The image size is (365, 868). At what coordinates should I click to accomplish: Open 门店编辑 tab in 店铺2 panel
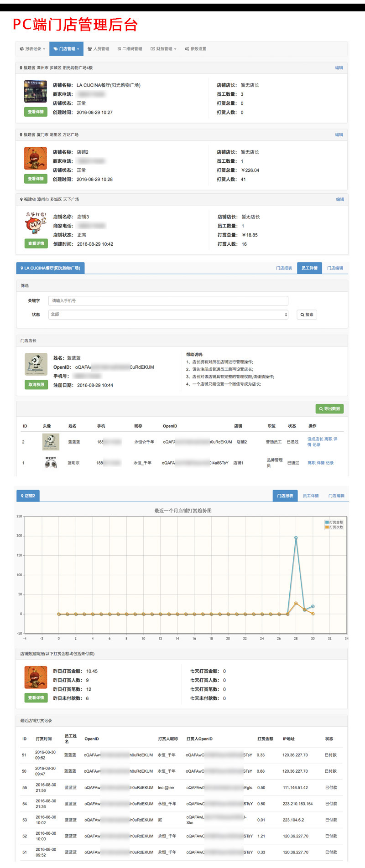336,496
